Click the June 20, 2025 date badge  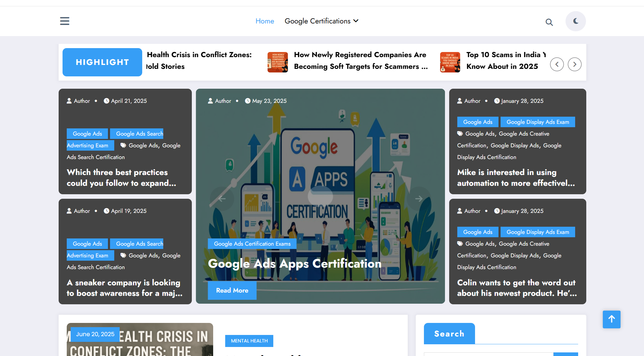pos(95,334)
